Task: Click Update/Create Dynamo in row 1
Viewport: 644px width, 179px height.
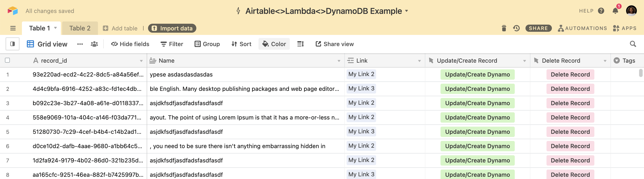Action: coord(477,75)
